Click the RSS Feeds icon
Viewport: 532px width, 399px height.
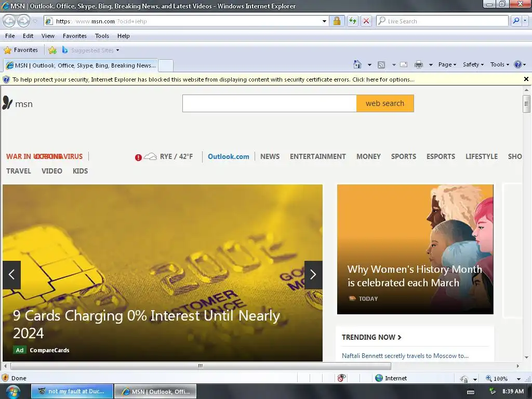[x=381, y=65]
